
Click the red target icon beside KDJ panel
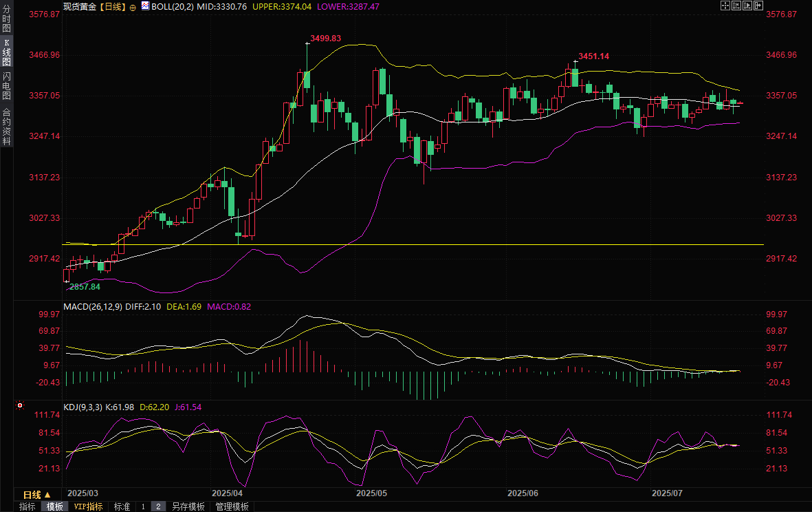click(x=20, y=406)
